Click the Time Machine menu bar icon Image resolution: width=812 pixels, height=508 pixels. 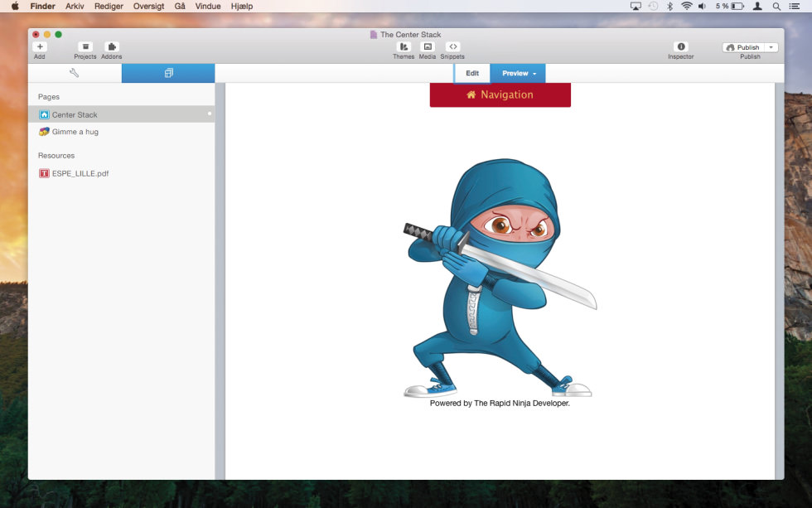click(x=653, y=6)
